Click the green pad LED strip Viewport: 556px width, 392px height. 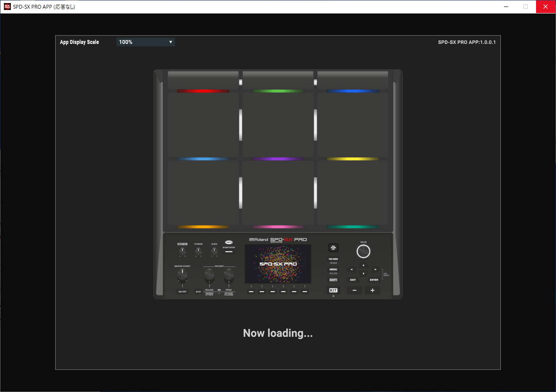[278, 91]
